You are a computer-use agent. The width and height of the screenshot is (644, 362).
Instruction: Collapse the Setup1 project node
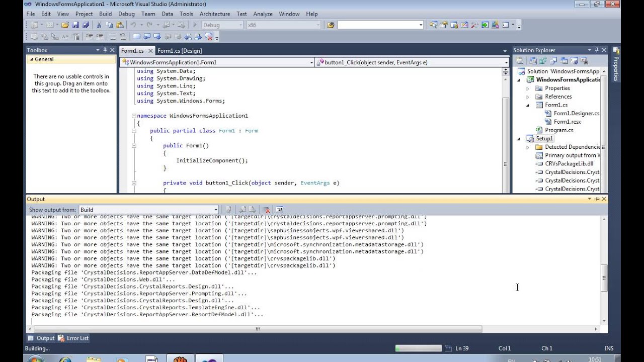[519, 139]
